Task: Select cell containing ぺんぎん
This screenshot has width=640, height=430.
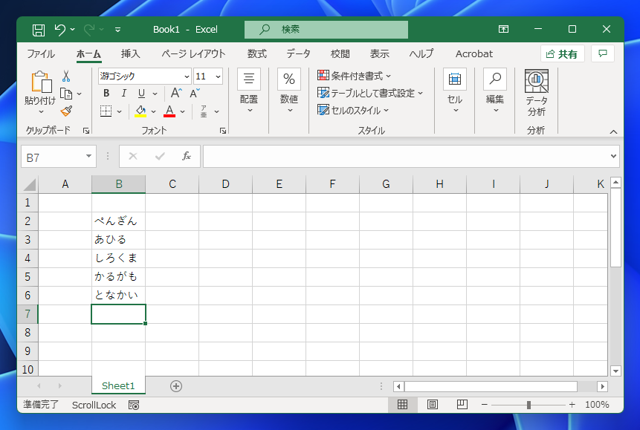Action: [x=118, y=221]
